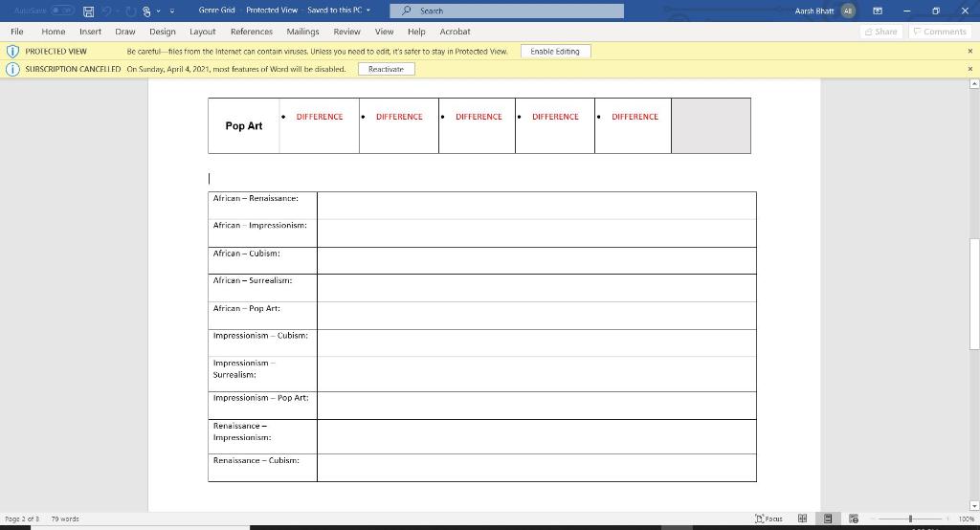Screen dimensions: 980x530
Task: Click Page 2 of 3 in status bar
Action: (x=22, y=519)
